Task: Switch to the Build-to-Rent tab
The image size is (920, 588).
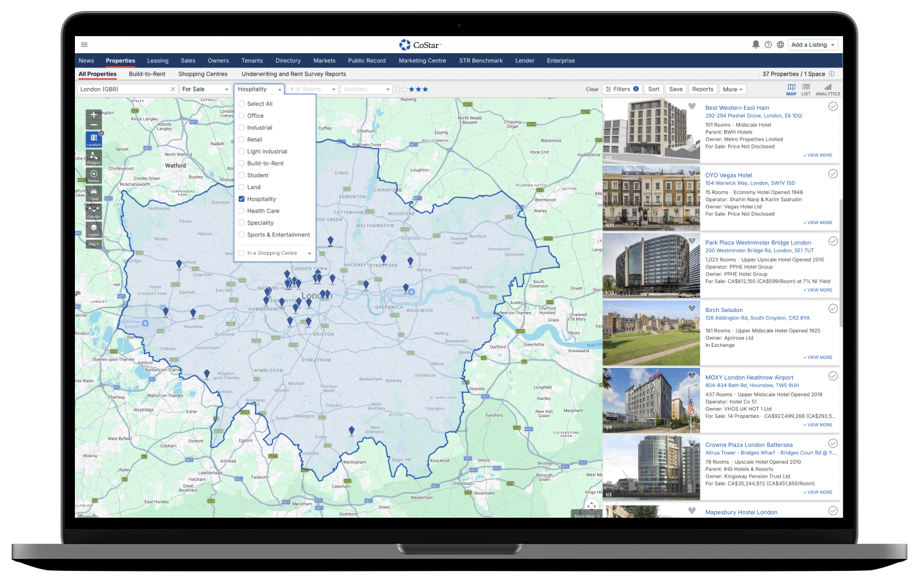Action: point(147,74)
